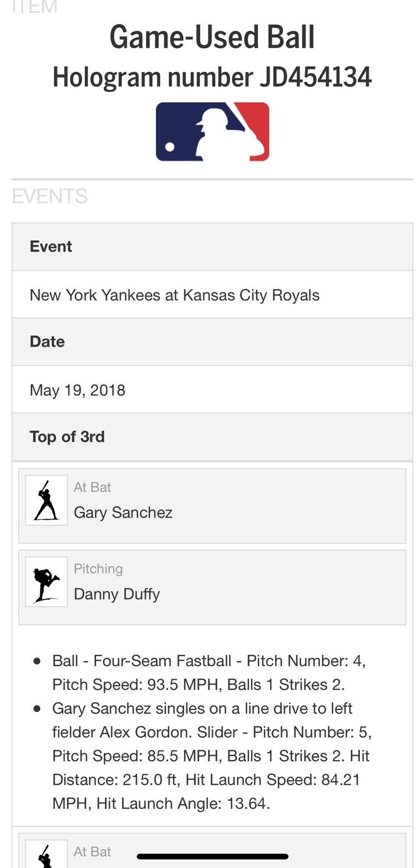This screenshot has height=868, width=419.
Task: Tap the EVENTS section label
Action: pos(49,196)
